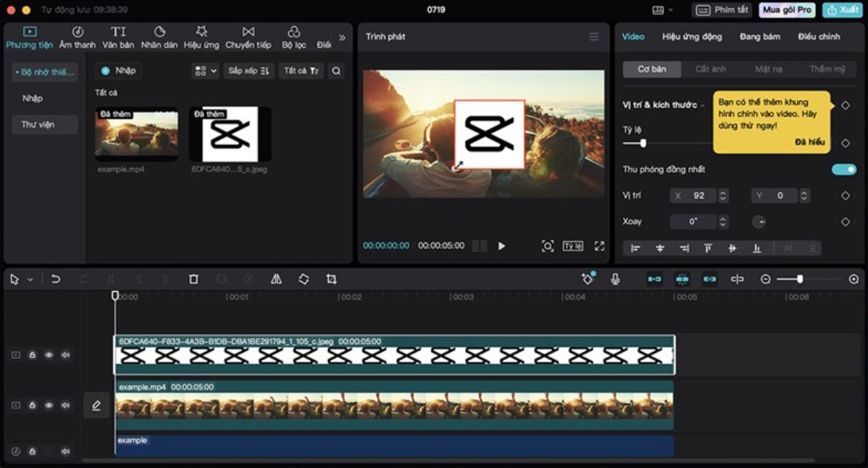Select the mirror flip icon in timeline toolbar
This screenshot has height=468, width=868.
click(276, 279)
